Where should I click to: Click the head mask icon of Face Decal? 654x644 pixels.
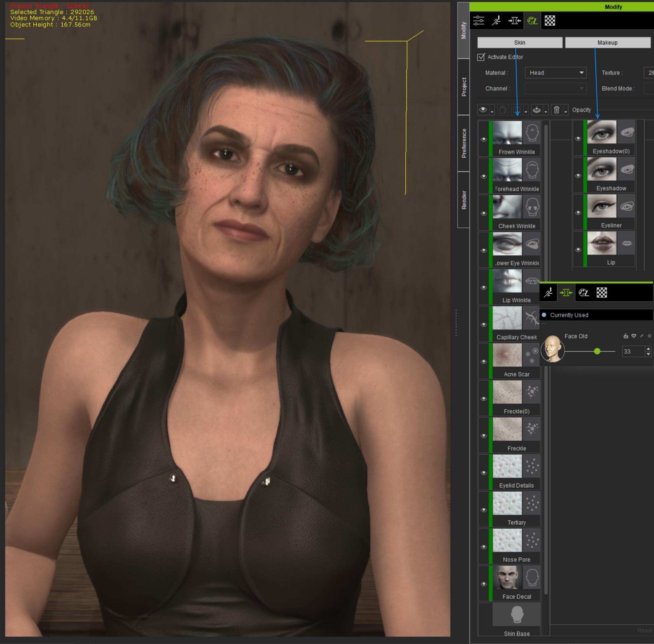click(x=532, y=578)
